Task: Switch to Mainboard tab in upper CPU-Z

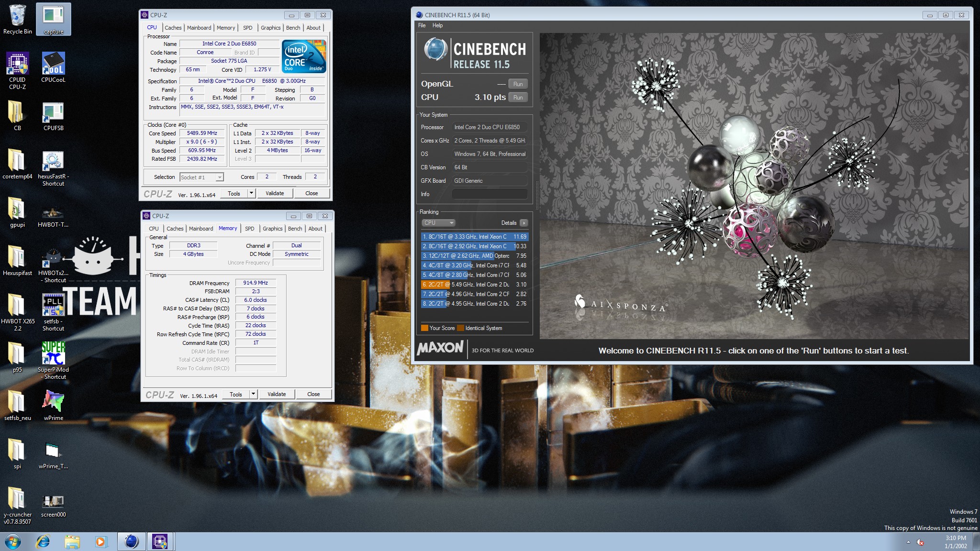Action: (x=199, y=28)
